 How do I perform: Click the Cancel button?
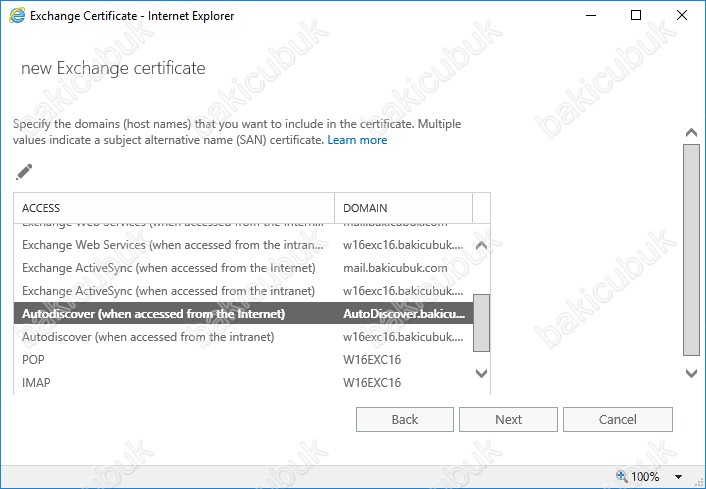618,420
